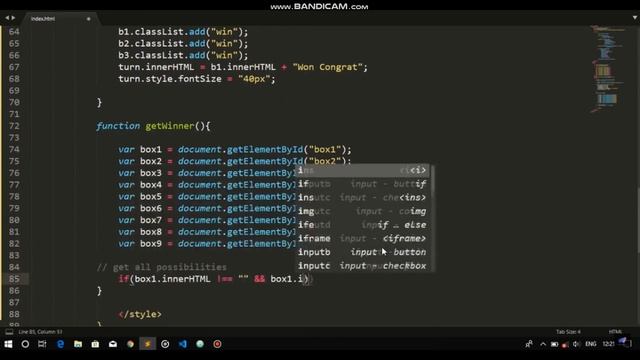This screenshot has width=640, height=360.
Task: Switch the ENG input language
Action: pos(591,344)
